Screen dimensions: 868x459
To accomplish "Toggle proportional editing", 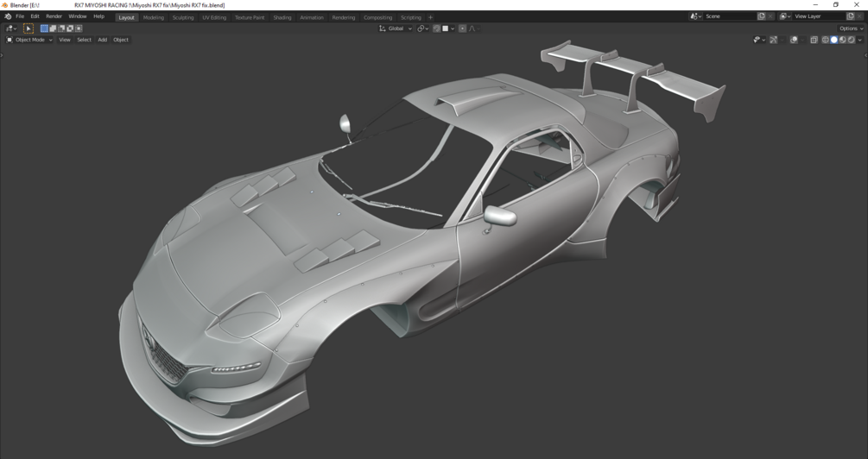I will 462,28.
